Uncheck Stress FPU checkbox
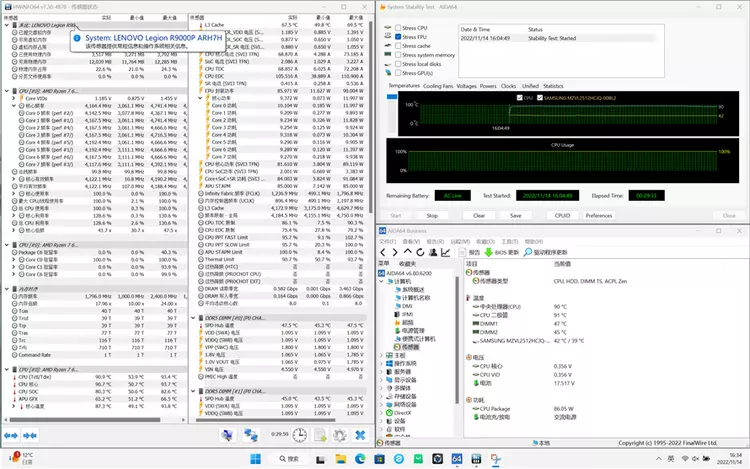Screen dimensions: 750x469 click(398, 37)
